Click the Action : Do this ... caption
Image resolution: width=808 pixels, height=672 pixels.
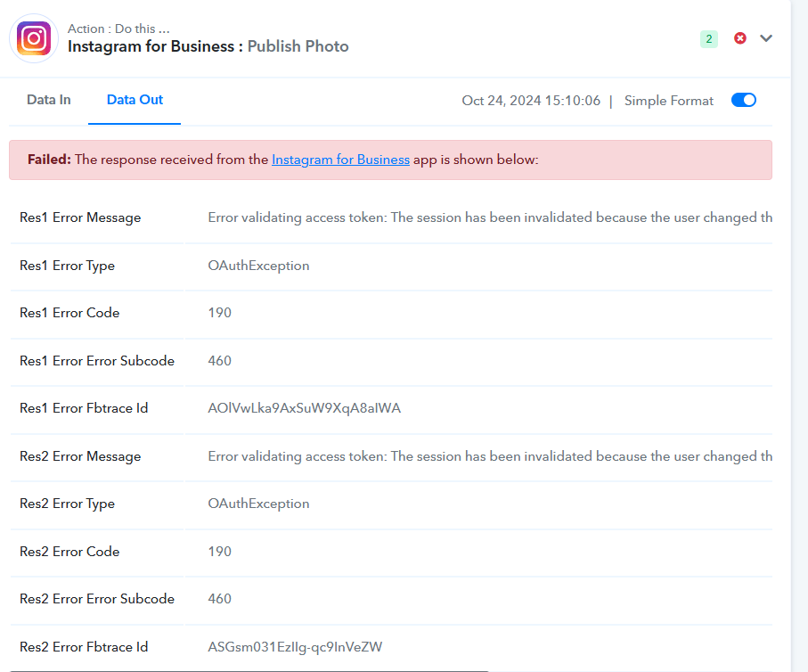[x=118, y=29]
